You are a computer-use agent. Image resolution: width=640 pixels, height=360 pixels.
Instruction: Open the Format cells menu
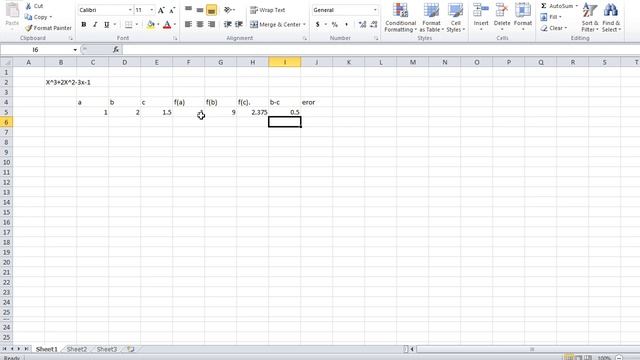[522, 17]
